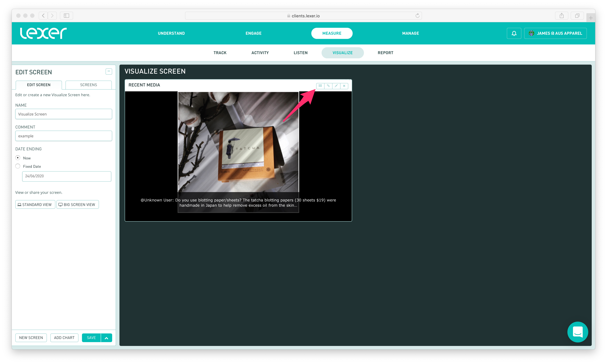607x364 pixels.
Task: Click the @Unknown User caption text
Action: pyautogui.click(x=238, y=203)
